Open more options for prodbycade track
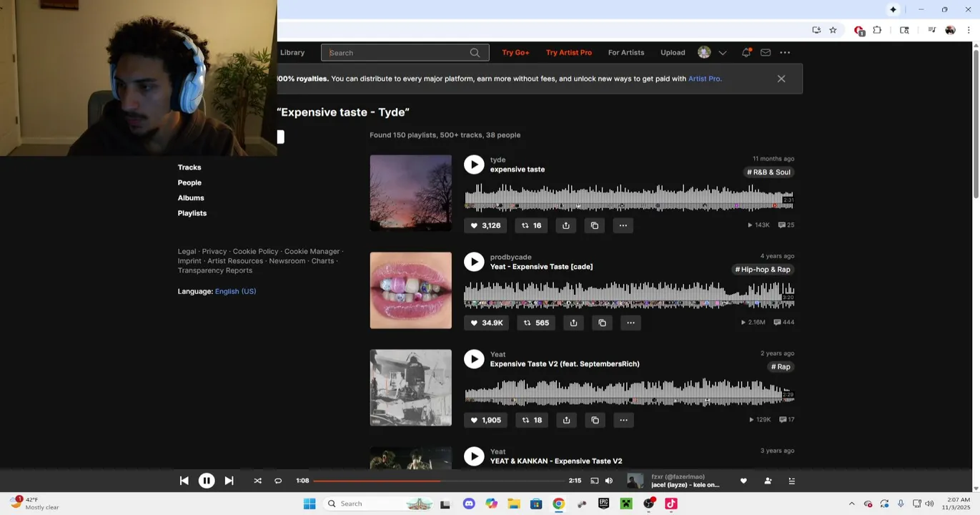This screenshot has height=515, width=980. [630, 323]
